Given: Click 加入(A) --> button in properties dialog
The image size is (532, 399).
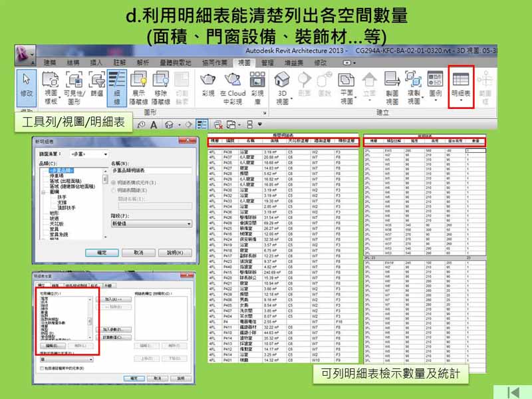Looking at the screenshot, I should (x=113, y=300).
